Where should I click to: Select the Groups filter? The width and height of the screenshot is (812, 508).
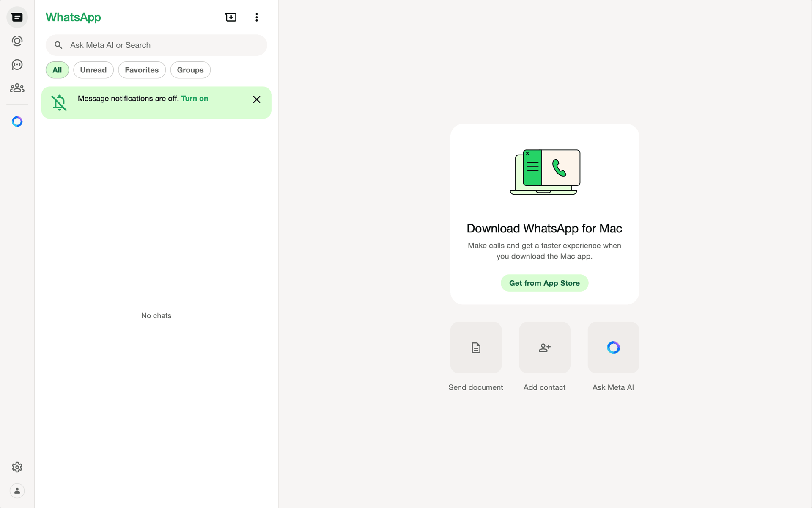tap(190, 70)
